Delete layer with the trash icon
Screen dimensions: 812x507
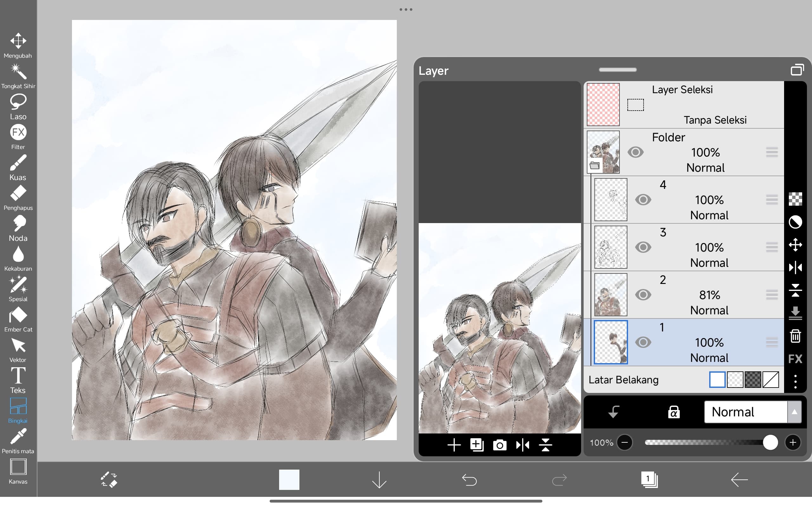[795, 336]
